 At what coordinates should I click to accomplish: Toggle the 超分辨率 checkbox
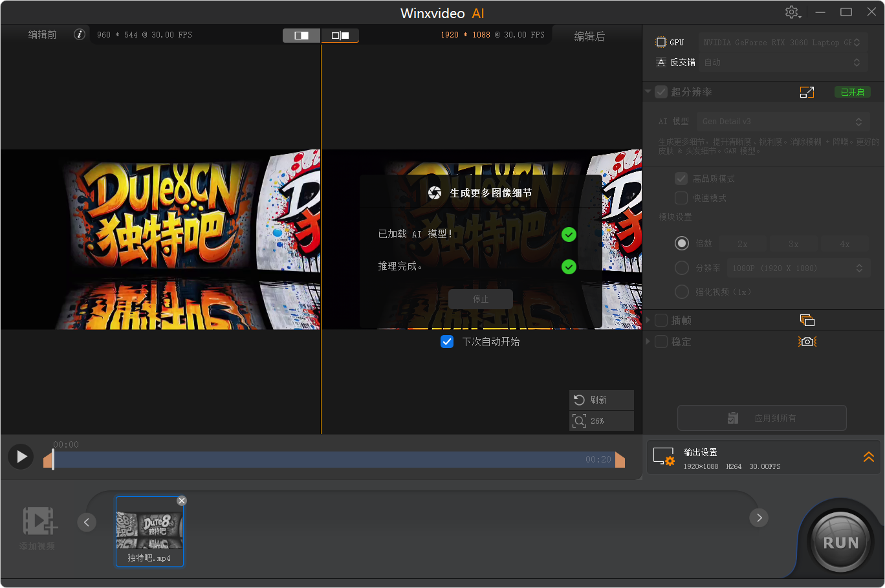click(x=661, y=92)
